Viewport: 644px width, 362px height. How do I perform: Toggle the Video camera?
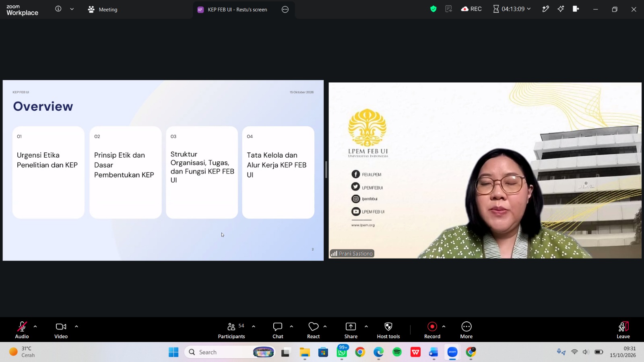point(61,330)
